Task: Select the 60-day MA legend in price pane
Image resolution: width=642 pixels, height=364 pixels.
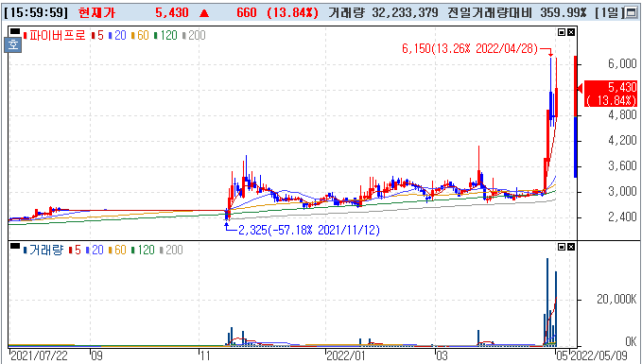Action: (x=140, y=36)
